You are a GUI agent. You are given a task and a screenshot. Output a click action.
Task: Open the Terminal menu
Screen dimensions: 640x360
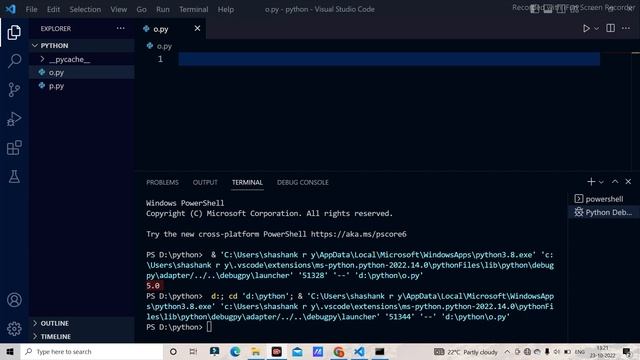pos(193,9)
